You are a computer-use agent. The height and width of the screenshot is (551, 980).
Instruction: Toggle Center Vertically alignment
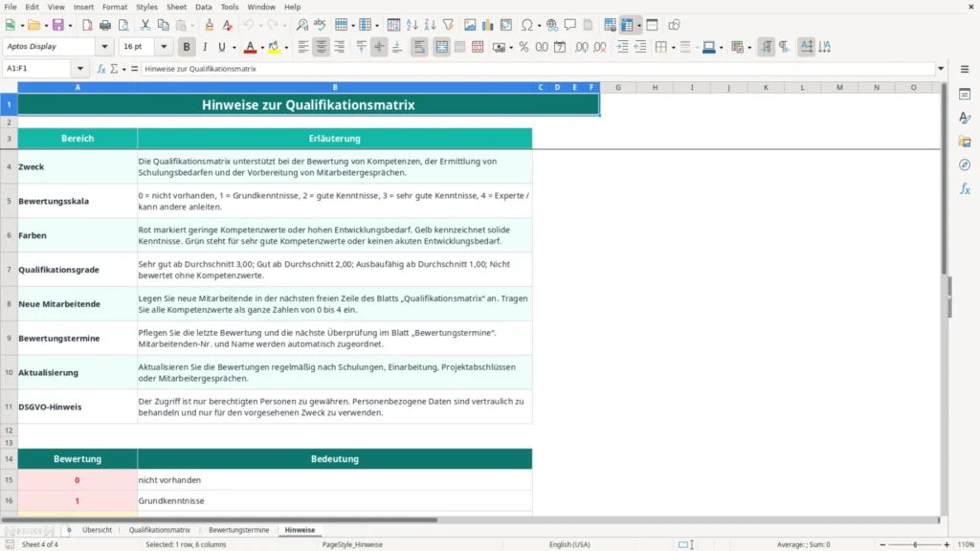click(x=379, y=47)
